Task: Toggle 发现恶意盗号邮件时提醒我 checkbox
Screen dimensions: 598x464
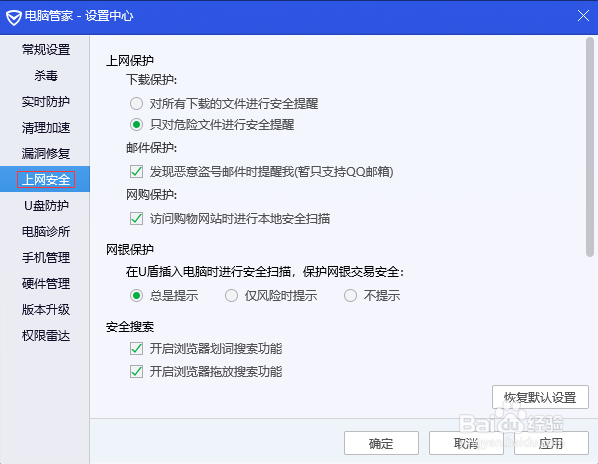Action: [x=136, y=172]
